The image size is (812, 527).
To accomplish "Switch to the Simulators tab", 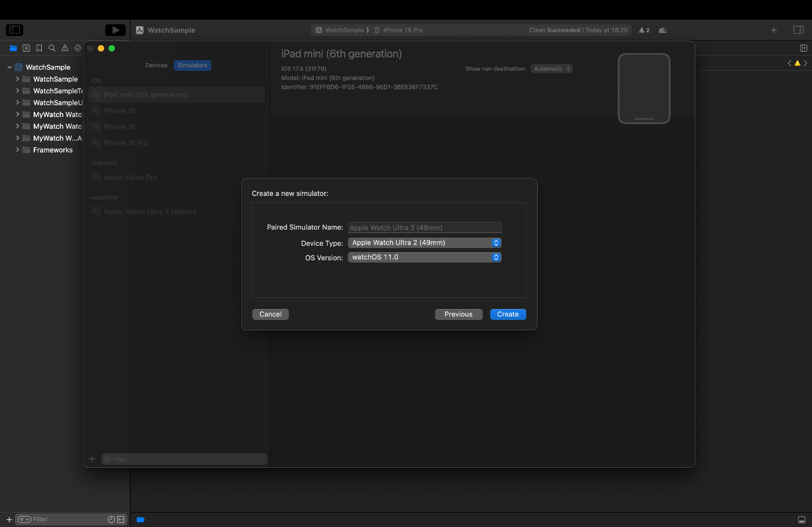I will (x=193, y=66).
